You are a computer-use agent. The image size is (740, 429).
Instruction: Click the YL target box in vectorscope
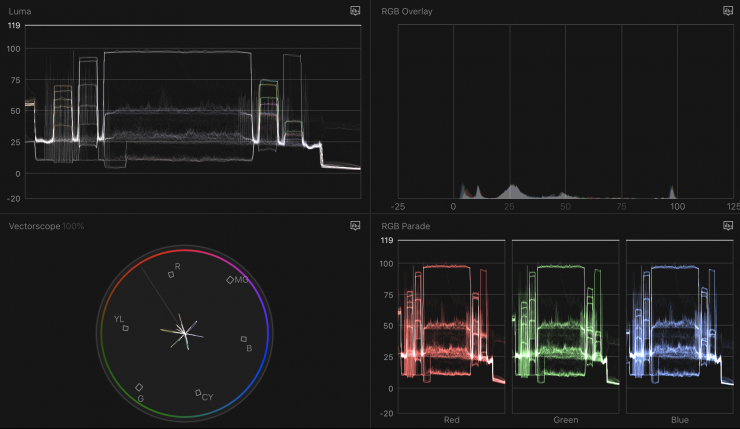[126, 327]
